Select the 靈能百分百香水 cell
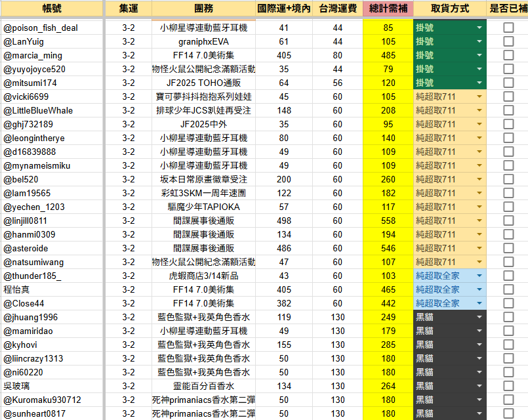Screen dimensions: 528x420 203,386
